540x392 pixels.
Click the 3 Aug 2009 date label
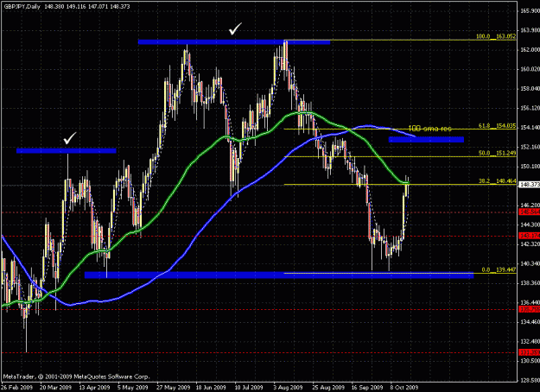(x=289, y=388)
